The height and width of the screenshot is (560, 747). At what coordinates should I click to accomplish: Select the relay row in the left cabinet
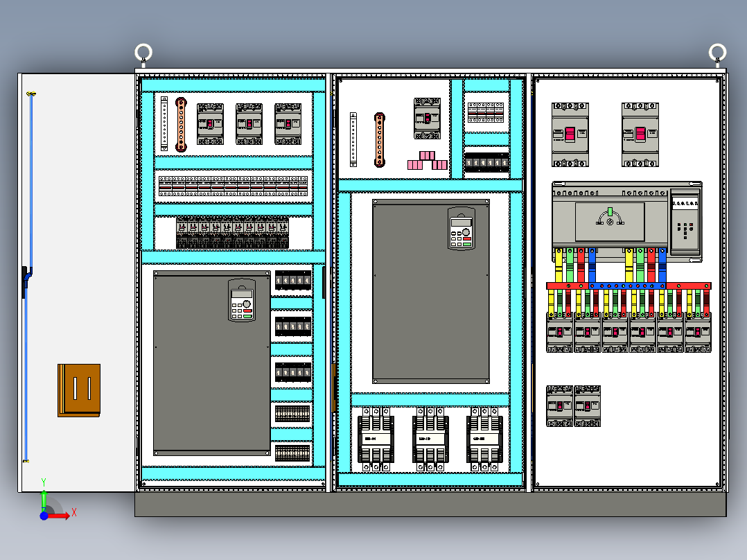[233, 233]
